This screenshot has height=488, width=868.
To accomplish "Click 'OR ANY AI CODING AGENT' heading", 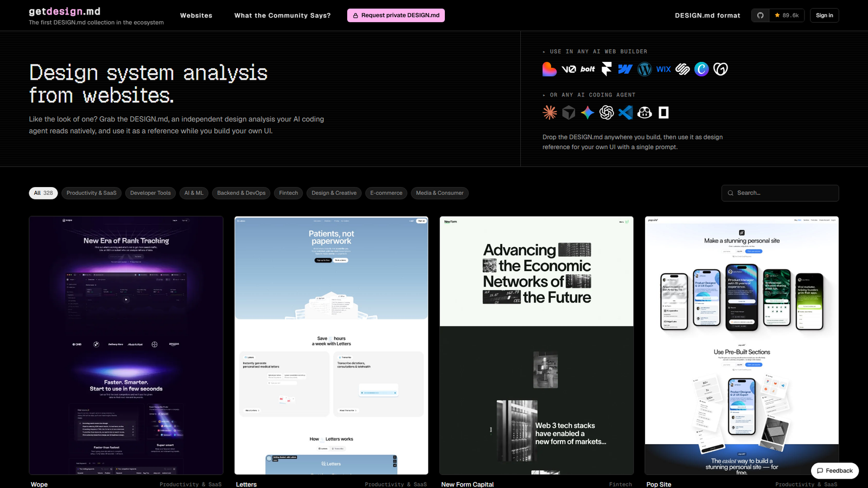I will coord(592,95).
